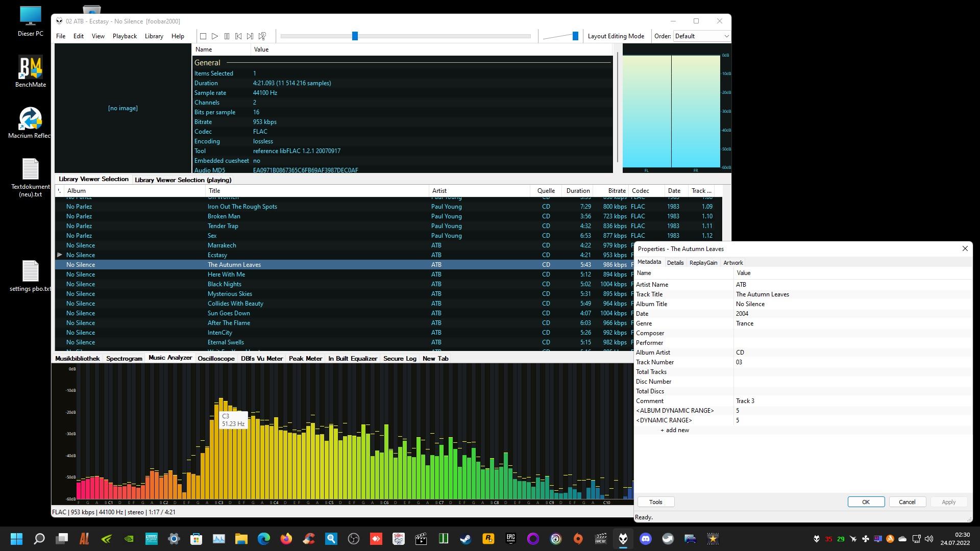Edit the Genre value 'Trance'
The image size is (980, 551).
tap(852, 323)
